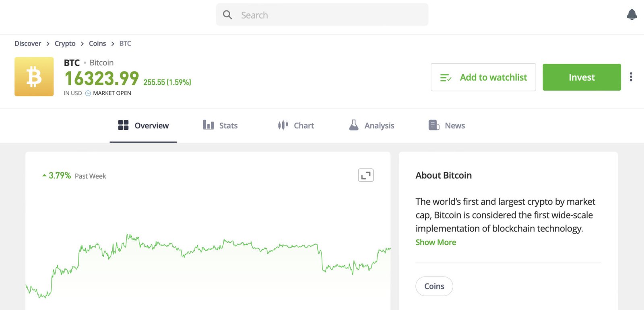The height and width of the screenshot is (310, 644).
Task: Open the three-dot more options menu
Action: [x=631, y=77]
